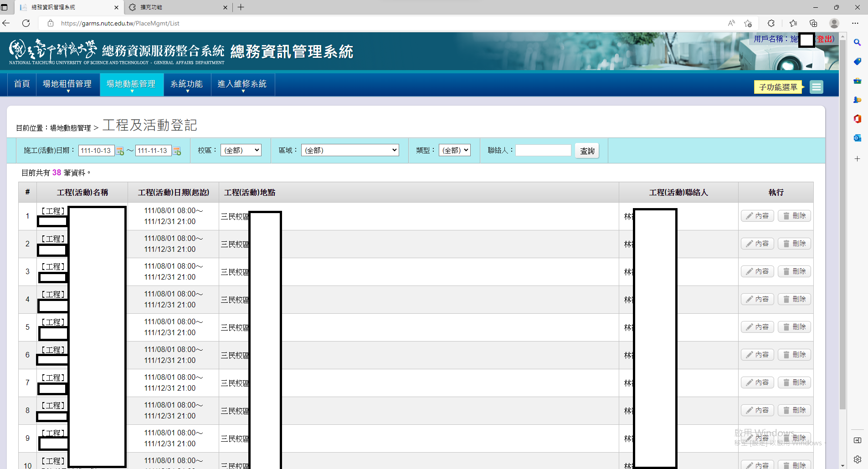Click the sidebar plus to add a site
This screenshot has width=868, height=469.
[857, 158]
